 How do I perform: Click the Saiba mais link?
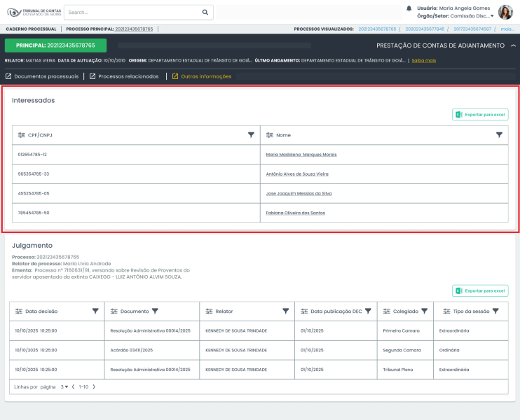coord(424,61)
